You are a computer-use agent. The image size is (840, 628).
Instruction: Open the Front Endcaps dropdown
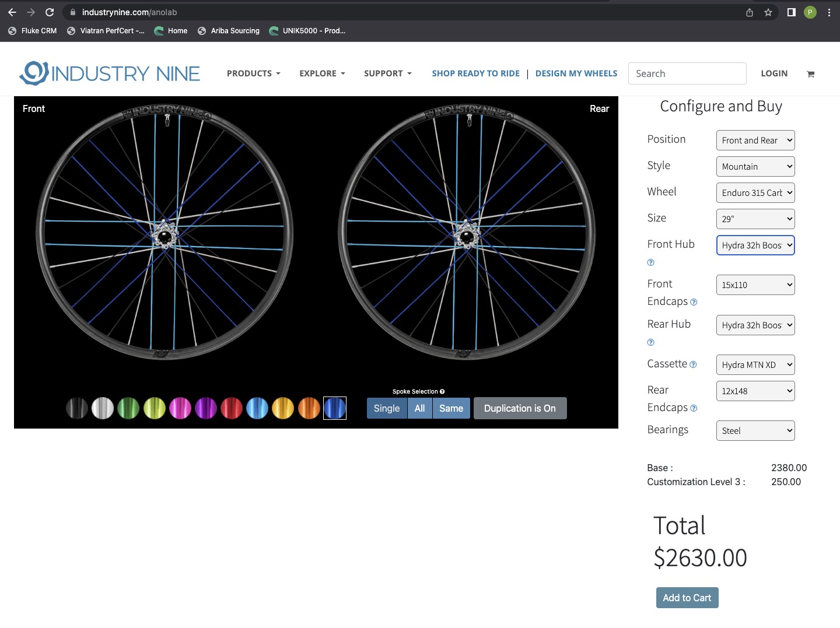pyautogui.click(x=755, y=285)
